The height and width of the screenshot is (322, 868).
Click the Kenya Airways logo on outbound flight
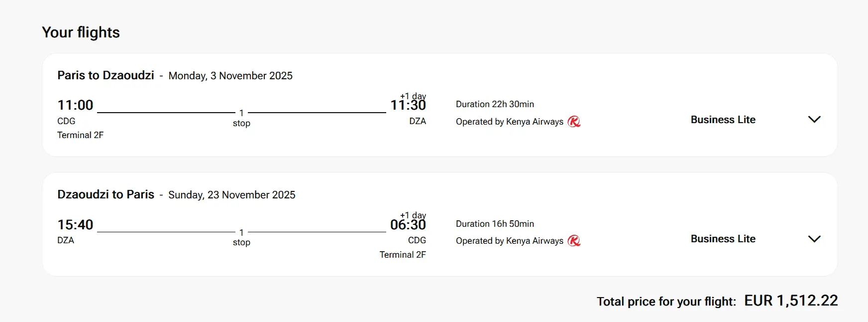tap(574, 122)
